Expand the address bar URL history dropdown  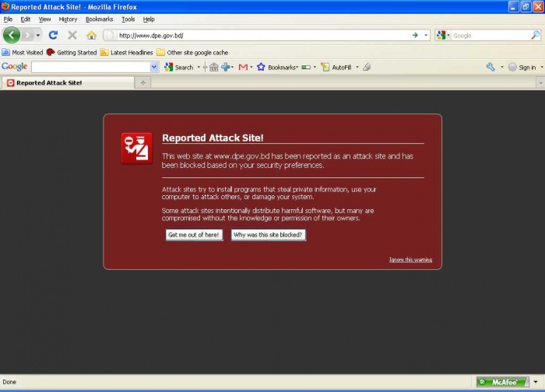coord(426,35)
